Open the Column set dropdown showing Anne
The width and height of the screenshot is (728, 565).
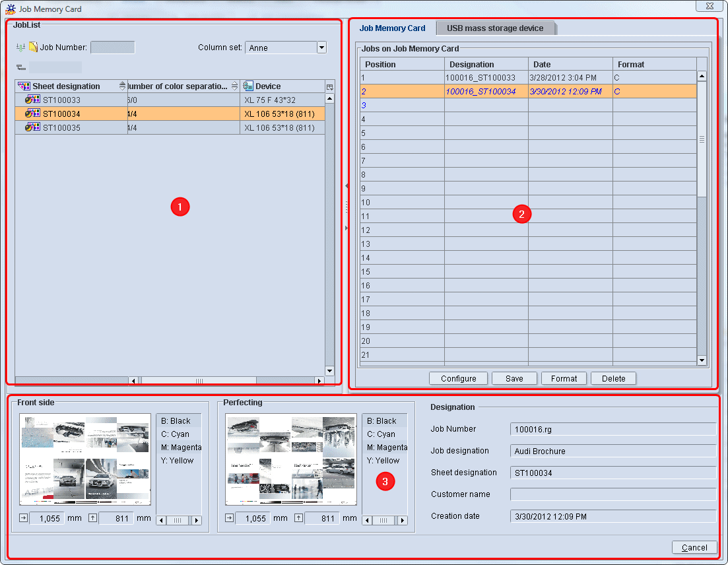click(x=321, y=47)
